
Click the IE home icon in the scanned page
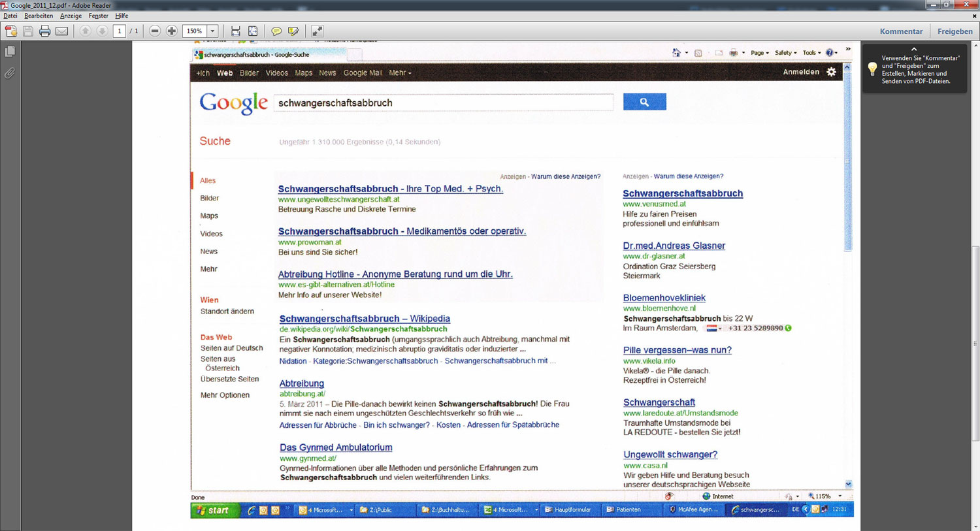pos(676,53)
